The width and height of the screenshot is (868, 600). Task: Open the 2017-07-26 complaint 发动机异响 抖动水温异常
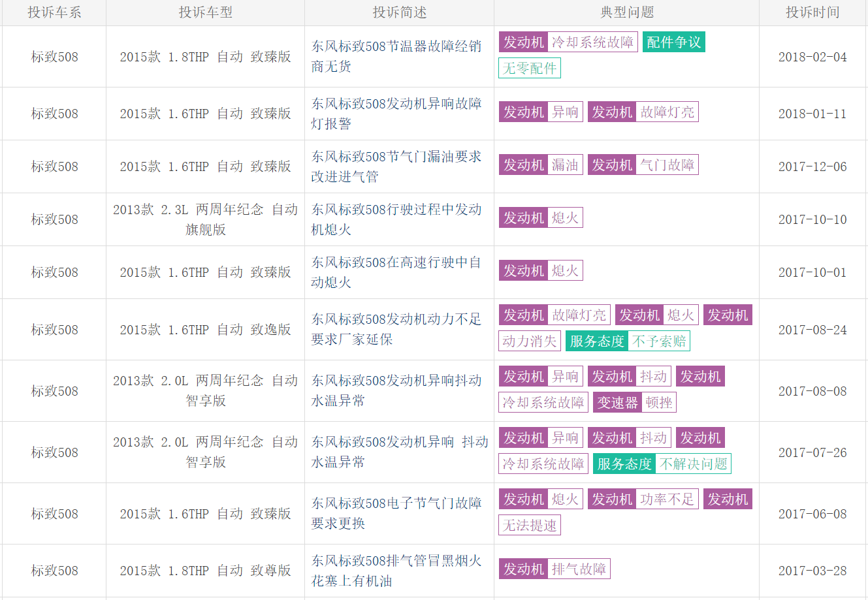(400, 452)
